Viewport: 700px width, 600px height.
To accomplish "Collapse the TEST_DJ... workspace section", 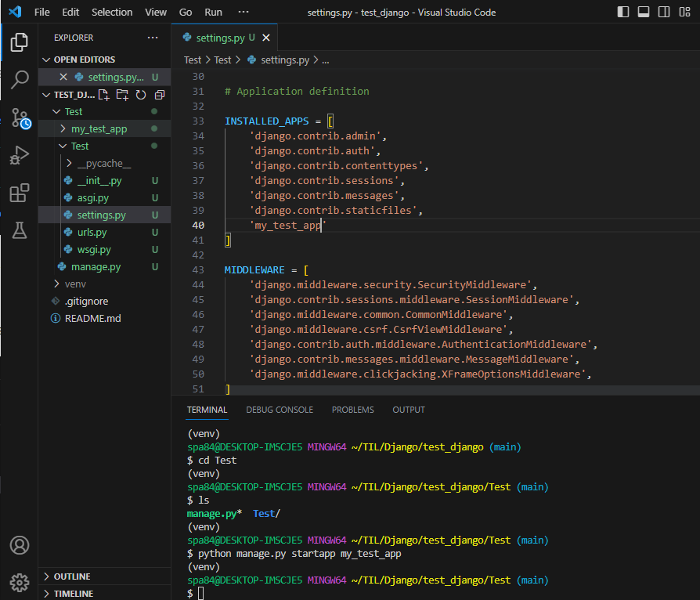I will coord(69,95).
